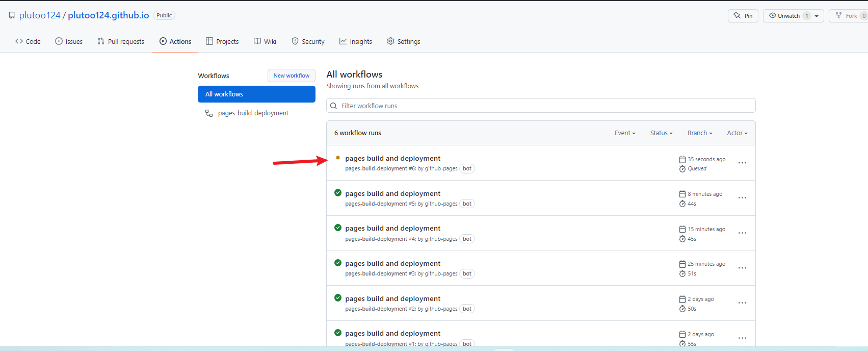Viewport: 868px width, 351px height.
Task: Open the Actor filter dropdown
Action: tap(737, 133)
